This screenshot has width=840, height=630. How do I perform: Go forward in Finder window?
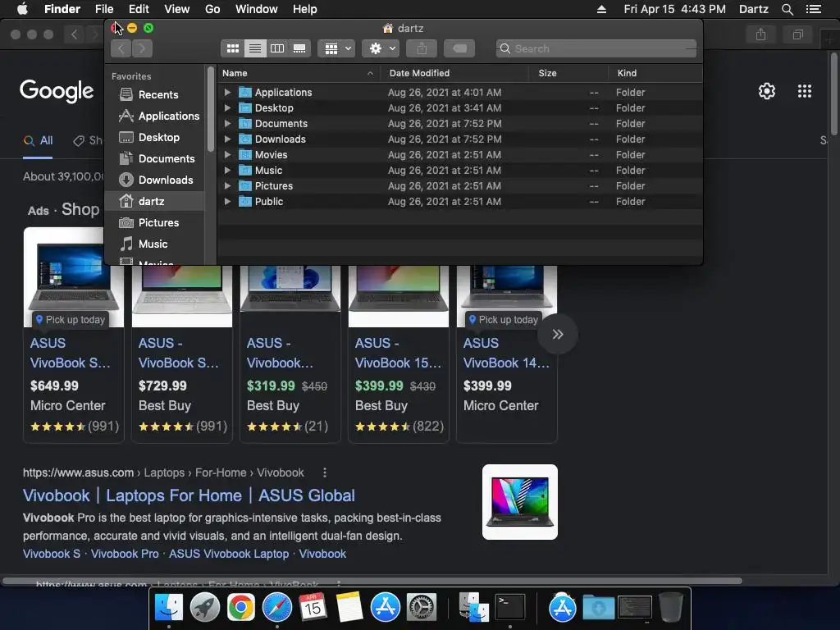click(x=142, y=48)
